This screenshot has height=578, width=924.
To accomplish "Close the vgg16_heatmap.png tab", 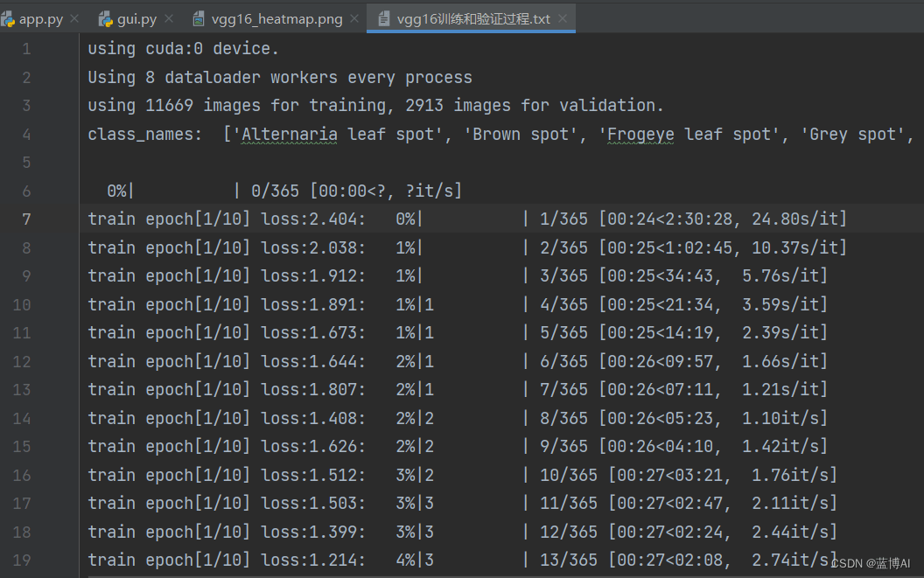I will 354,19.
